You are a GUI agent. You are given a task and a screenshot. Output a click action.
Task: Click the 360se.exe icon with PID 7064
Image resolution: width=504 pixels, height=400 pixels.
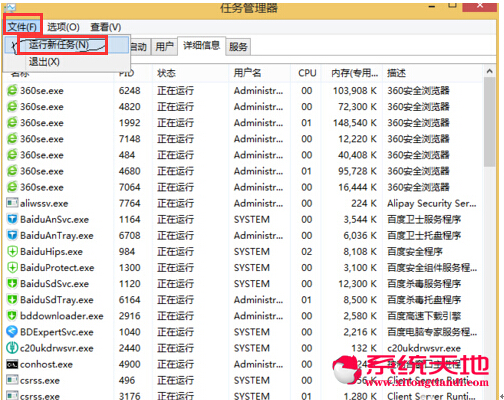coord(12,187)
